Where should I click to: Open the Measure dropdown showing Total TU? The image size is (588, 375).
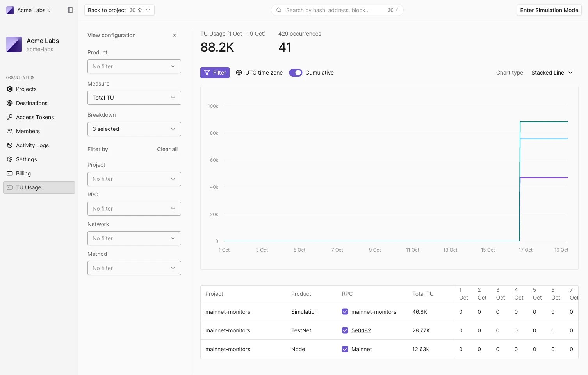pyautogui.click(x=134, y=98)
